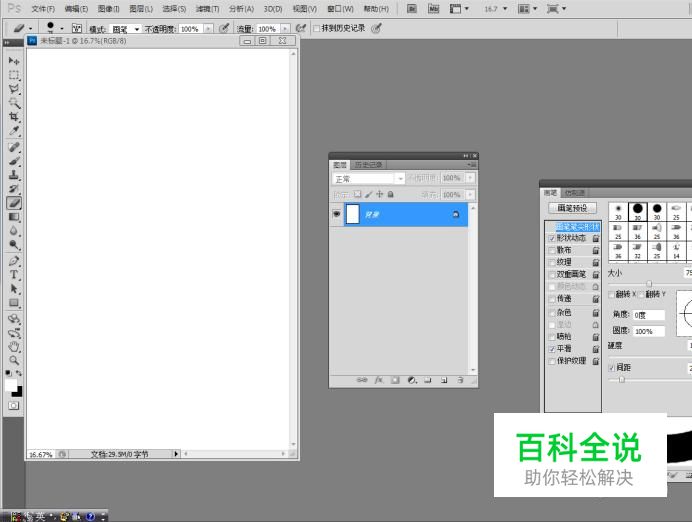The width and height of the screenshot is (692, 522).
Task: Open the tool preset picker arrow
Action: 30,29
